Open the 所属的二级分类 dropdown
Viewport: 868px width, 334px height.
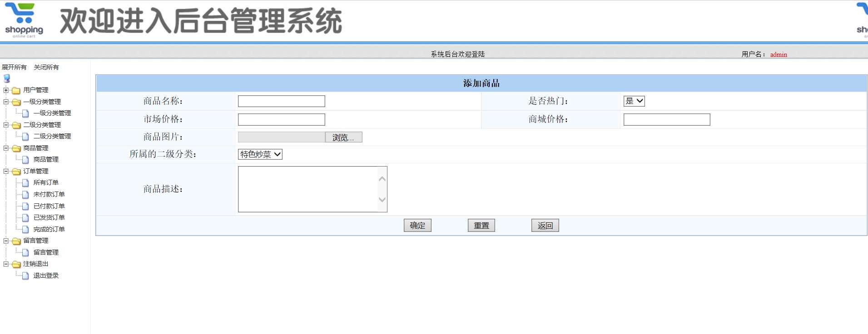point(260,154)
